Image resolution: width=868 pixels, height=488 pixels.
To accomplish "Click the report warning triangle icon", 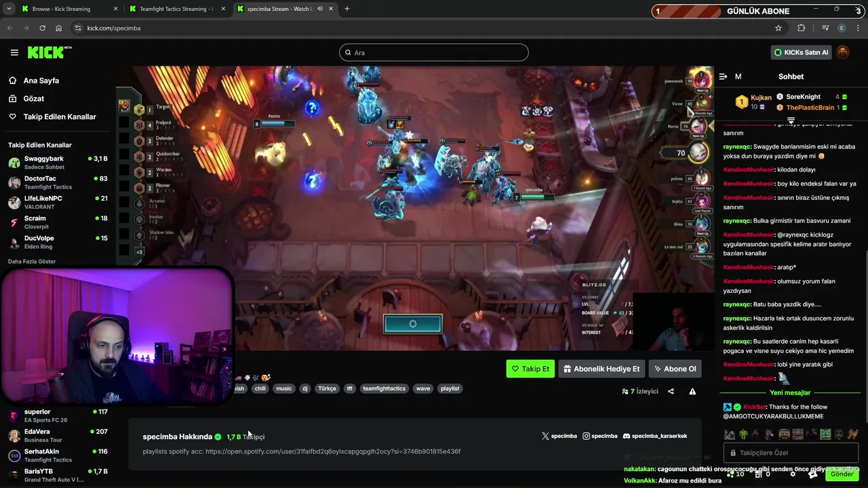I will tap(692, 391).
